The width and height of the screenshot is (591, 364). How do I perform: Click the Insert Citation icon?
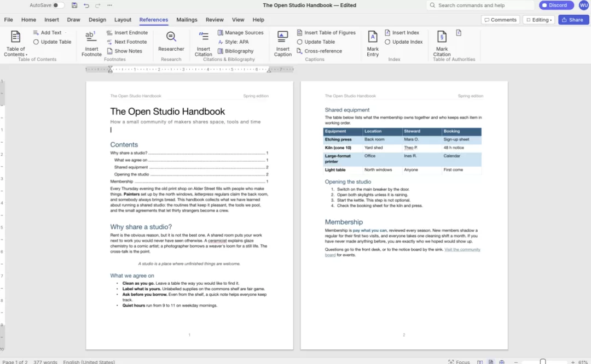click(x=204, y=37)
